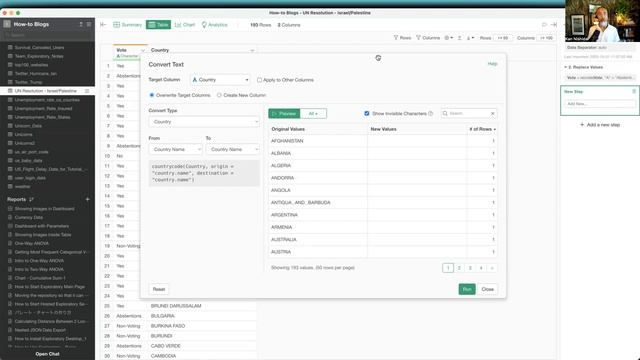The image size is (640, 360).
Task: Select the Preview tab in dialog
Action: (284, 113)
